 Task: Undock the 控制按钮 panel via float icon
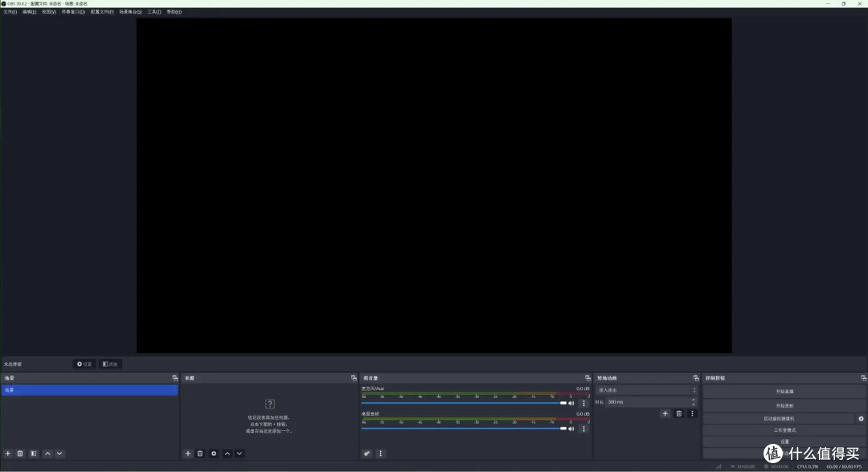(x=863, y=378)
